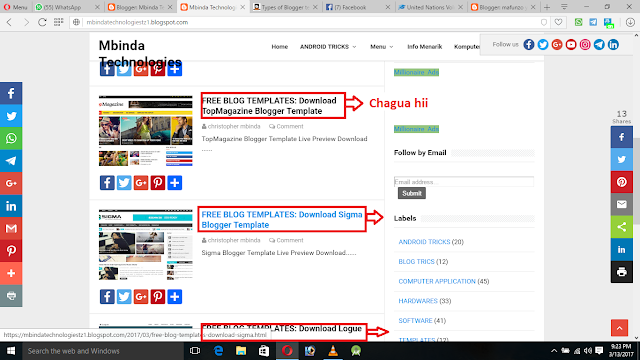Open Telegram channel from Follow us bar
The height and width of the screenshot is (360, 640).
pos(599,44)
